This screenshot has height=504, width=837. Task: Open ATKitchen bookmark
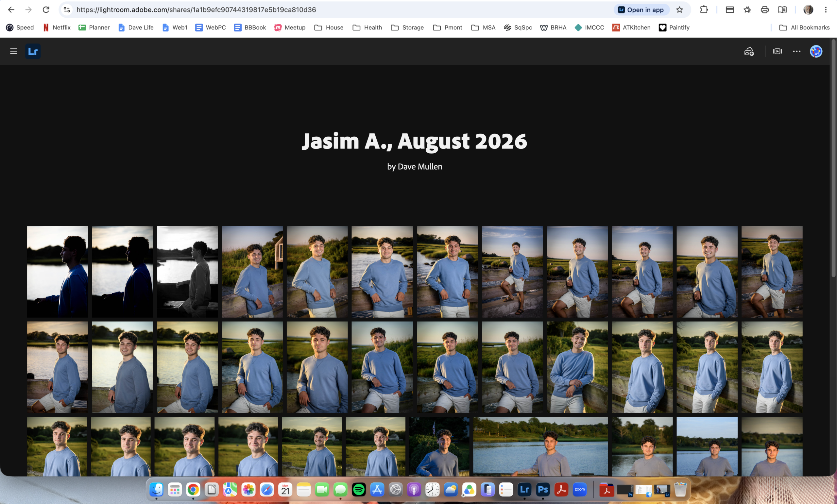631,27
